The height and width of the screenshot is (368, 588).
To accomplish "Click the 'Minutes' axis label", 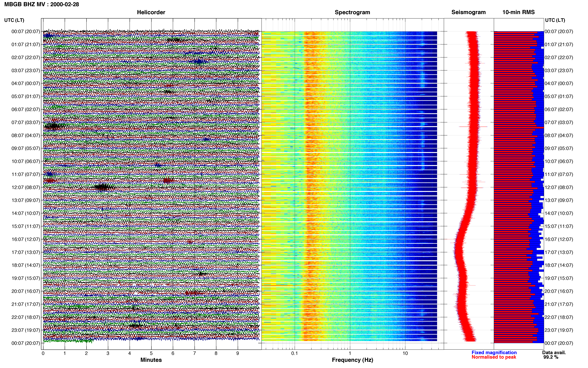I will click(151, 360).
